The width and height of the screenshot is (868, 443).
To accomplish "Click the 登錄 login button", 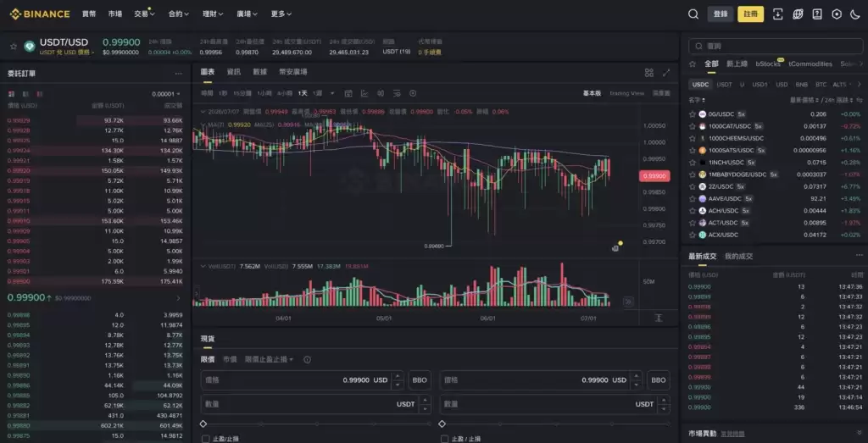I will point(721,14).
